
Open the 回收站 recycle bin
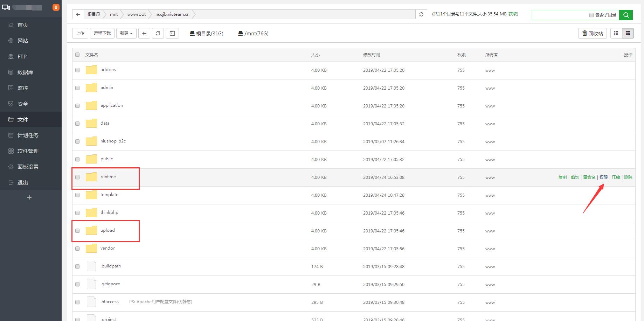[x=593, y=33]
